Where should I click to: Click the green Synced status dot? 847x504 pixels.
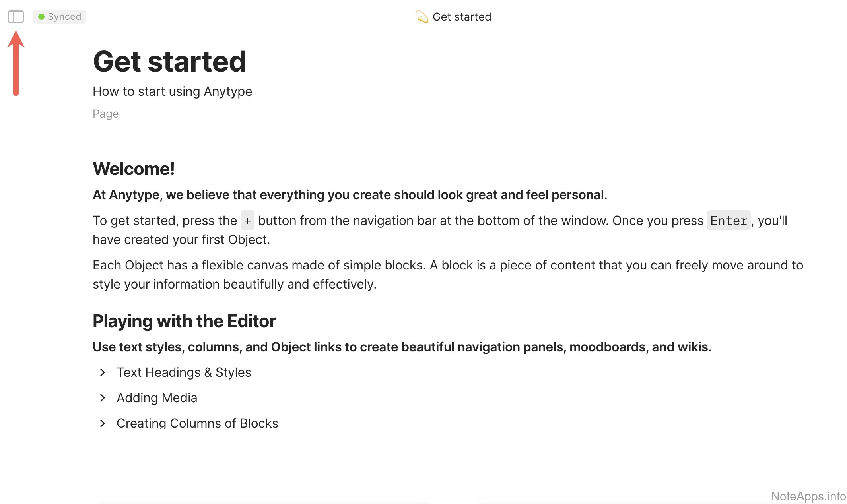tap(41, 17)
